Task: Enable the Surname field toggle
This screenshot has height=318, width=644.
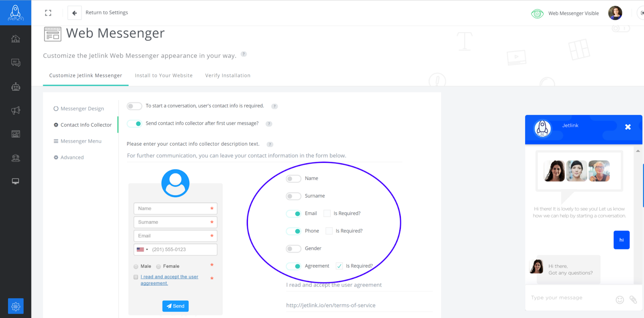Action: point(293,196)
